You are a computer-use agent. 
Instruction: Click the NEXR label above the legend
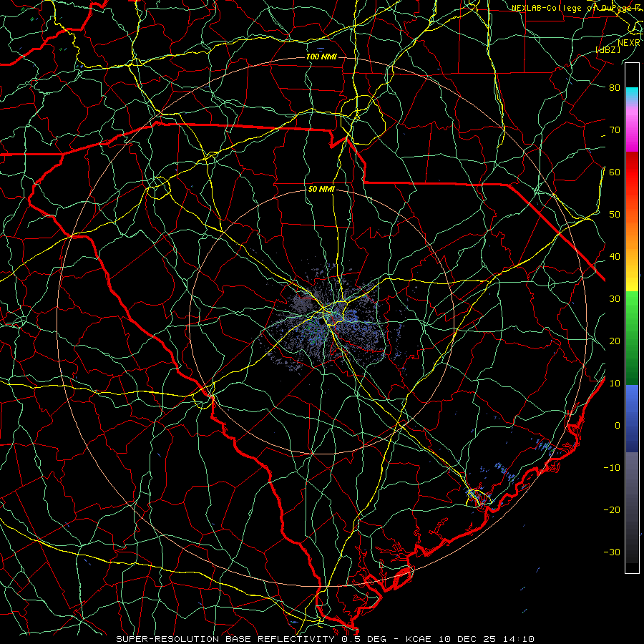tap(629, 43)
